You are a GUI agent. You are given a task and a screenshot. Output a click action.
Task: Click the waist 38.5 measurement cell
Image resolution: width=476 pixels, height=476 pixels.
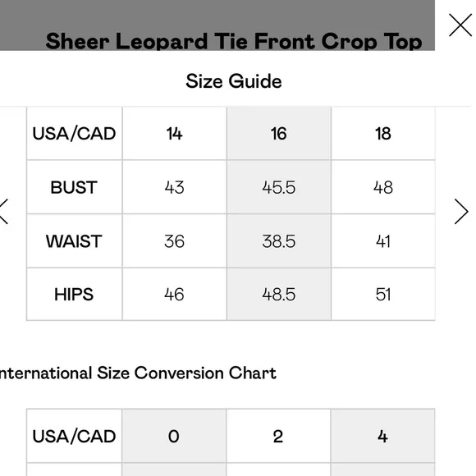click(x=279, y=241)
